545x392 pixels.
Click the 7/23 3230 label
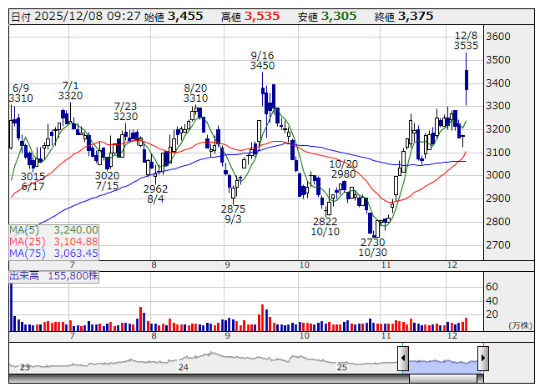[125, 111]
